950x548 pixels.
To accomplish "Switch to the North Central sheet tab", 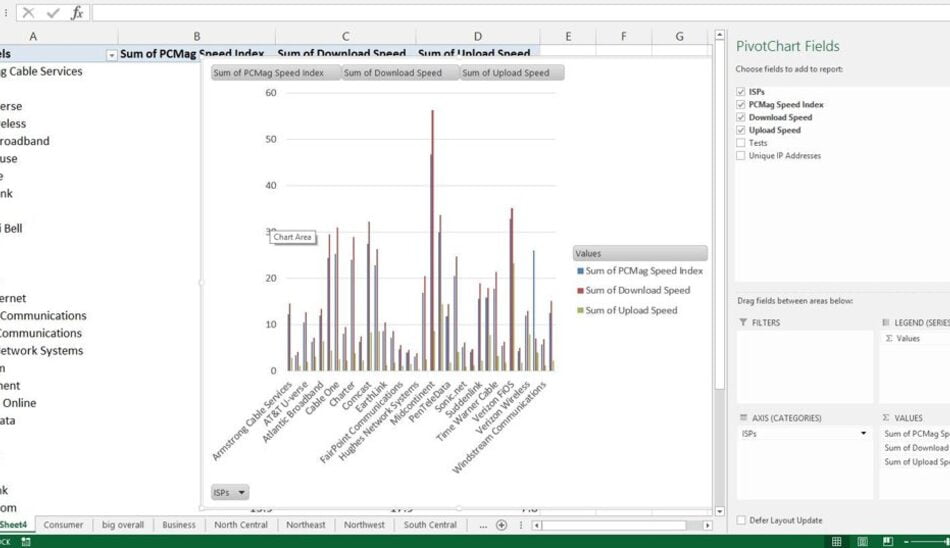I will (241, 525).
